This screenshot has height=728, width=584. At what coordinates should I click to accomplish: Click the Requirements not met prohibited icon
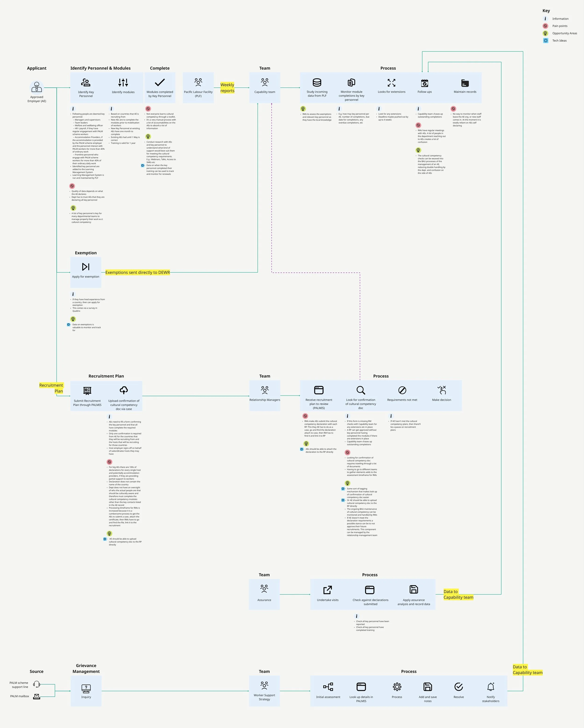(x=402, y=390)
